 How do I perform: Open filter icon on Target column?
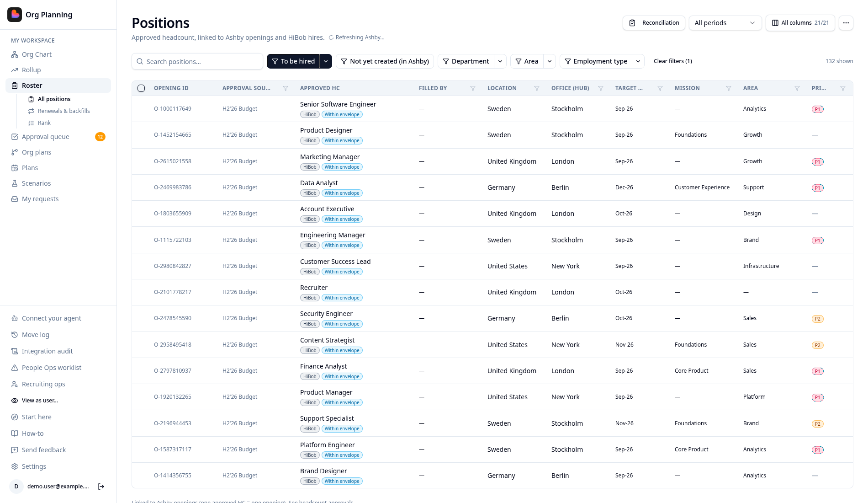tap(660, 88)
